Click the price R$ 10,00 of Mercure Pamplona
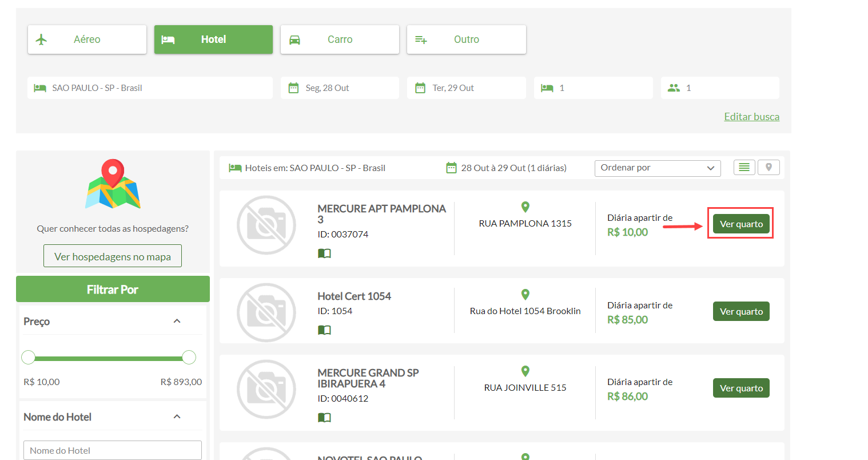This screenshot has width=868, height=460. 627,232
